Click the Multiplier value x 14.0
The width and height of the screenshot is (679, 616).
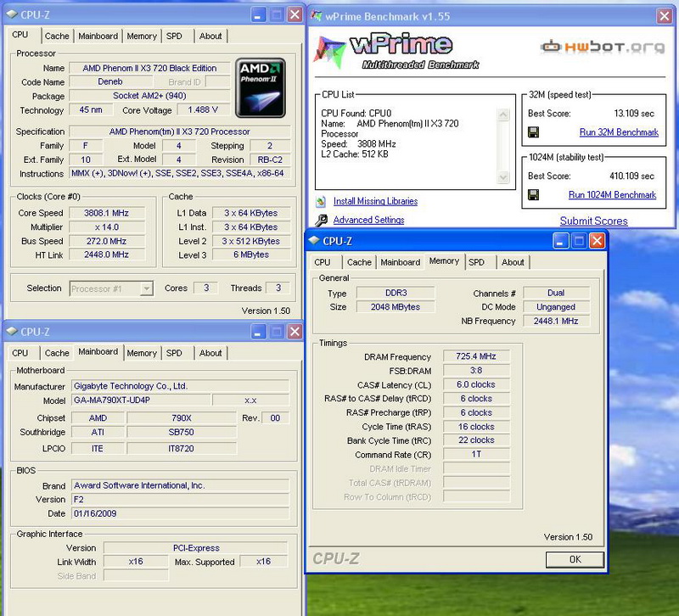[x=107, y=227]
